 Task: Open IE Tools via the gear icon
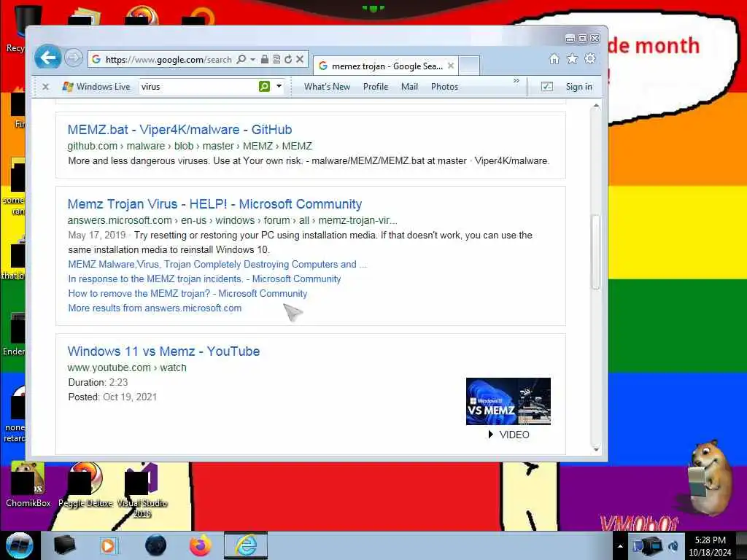tap(590, 58)
